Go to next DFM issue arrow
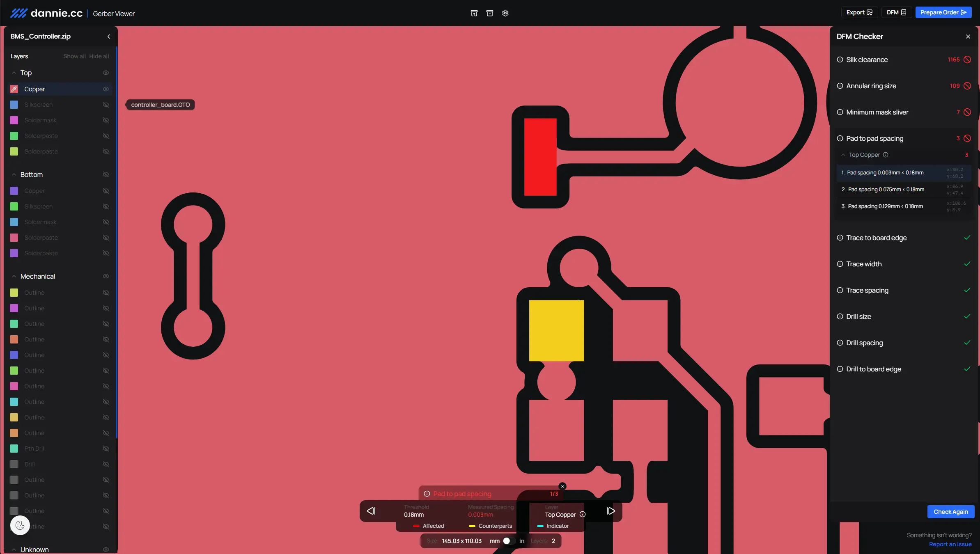Viewport: 980px width, 554px height. (x=610, y=511)
